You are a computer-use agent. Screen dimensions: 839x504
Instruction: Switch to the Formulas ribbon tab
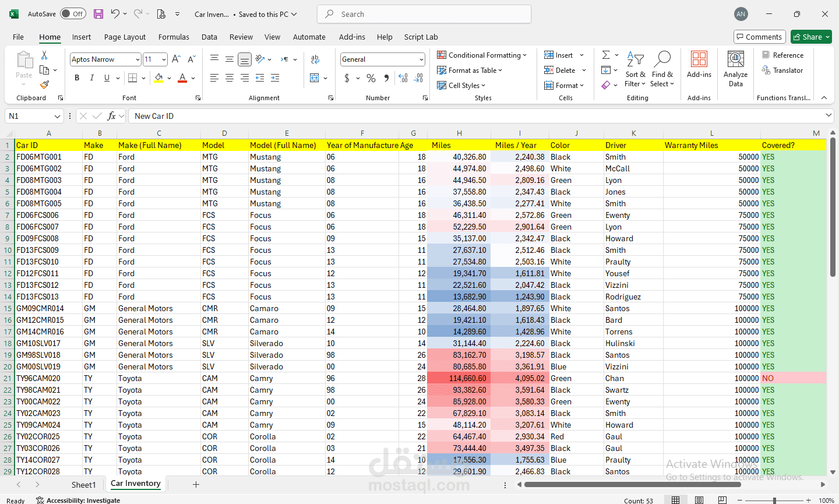tap(174, 37)
